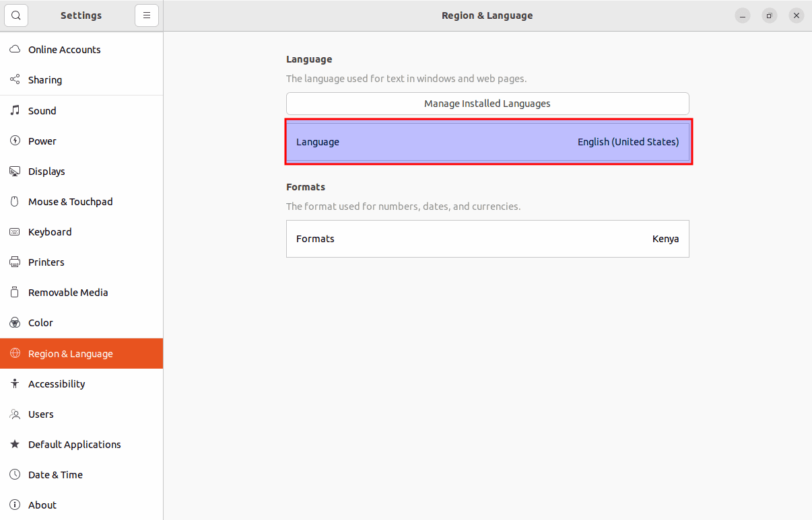Click the Mouse & Touchpad icon
Screen dimensions: 812x520
pyautogui.click(x=14, y=201)
